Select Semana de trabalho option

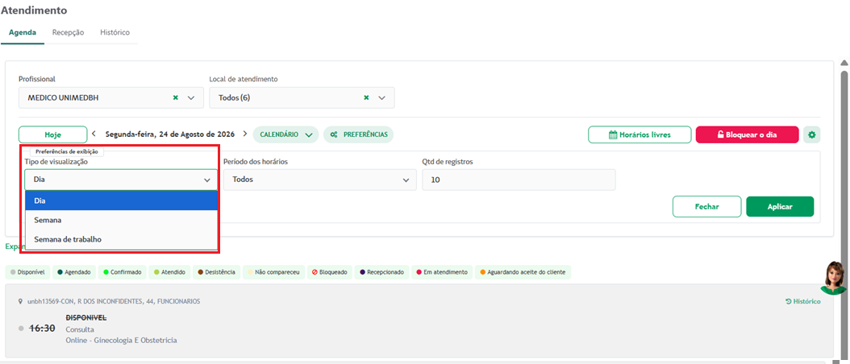(121, 239)
